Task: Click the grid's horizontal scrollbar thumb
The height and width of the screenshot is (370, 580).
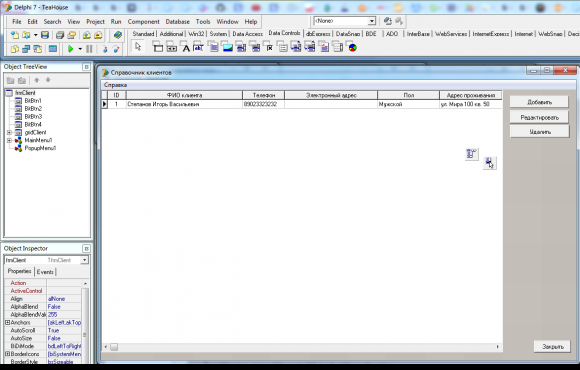Action: (x=114, y=347)
